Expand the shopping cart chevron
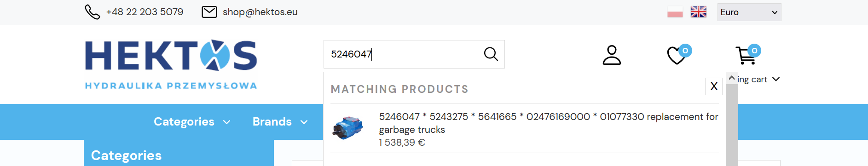This screenshot has width=868, height=166. (776, 79)
